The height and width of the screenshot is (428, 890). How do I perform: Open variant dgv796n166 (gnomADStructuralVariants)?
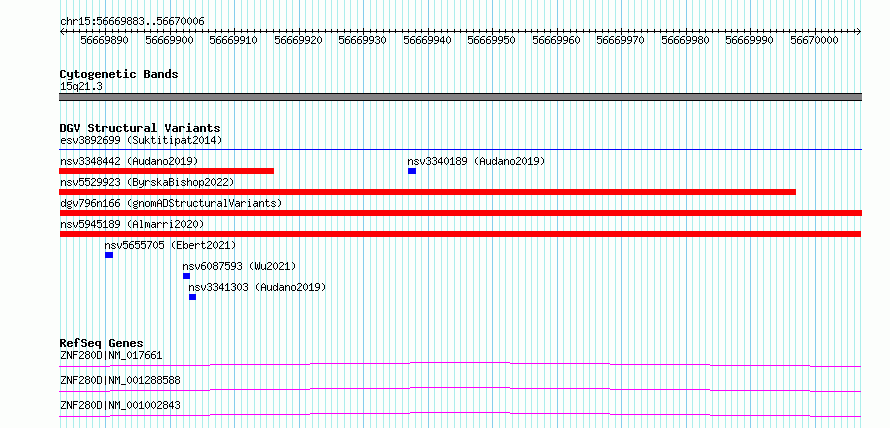171,203
